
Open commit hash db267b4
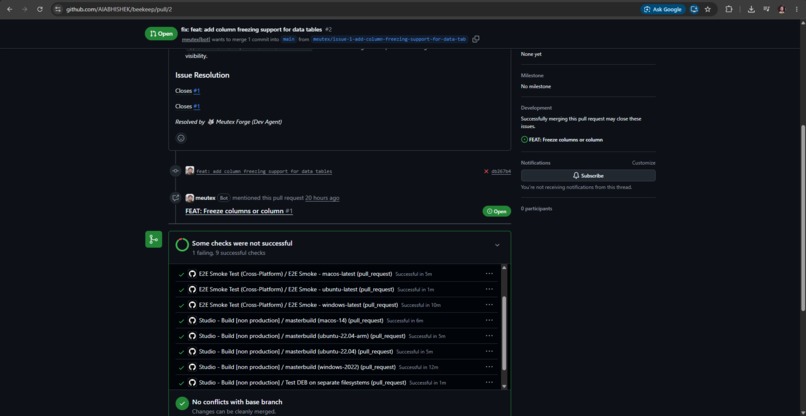tap(501, 171)
